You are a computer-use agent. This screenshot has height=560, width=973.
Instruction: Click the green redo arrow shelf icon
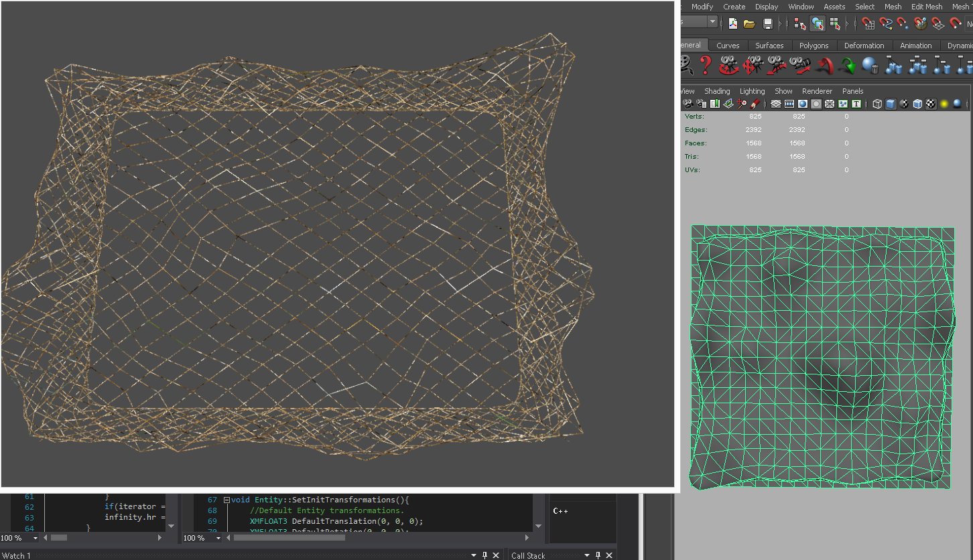coord(848,65)
